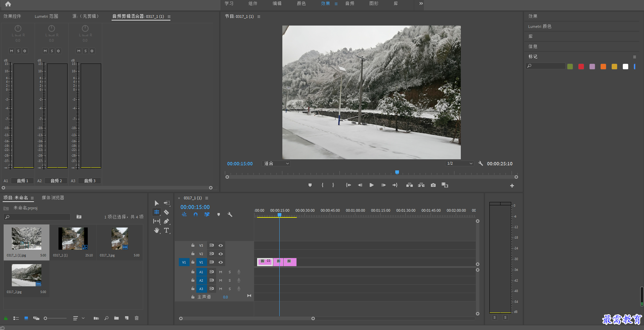644x330 pixels.
Task: Toggle lock on track V3
Action: point(193,245)
